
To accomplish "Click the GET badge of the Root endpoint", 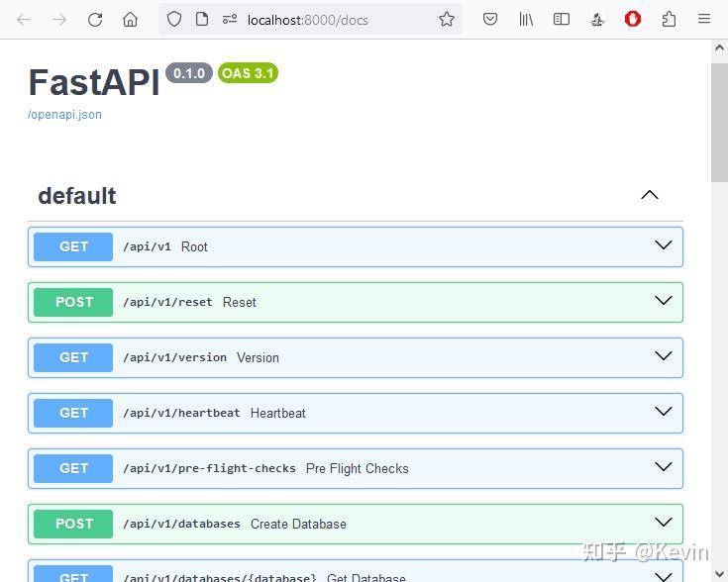I will [73, 246].
